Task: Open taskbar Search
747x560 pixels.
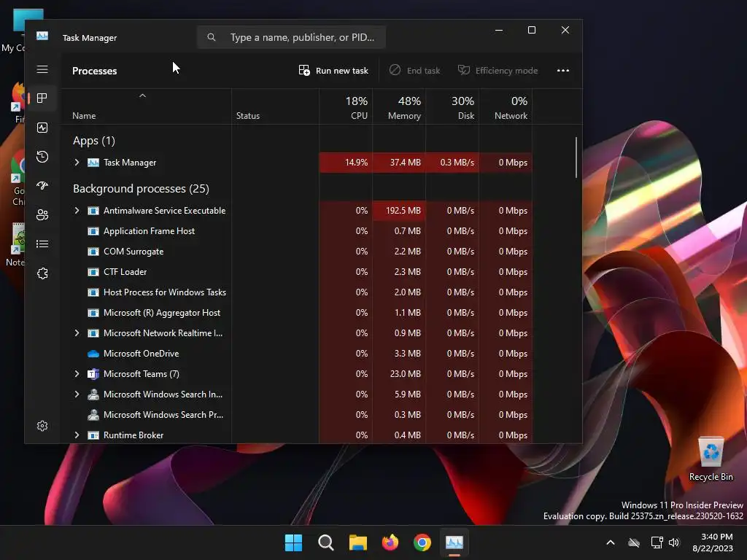Action: [x=326, y=542]
